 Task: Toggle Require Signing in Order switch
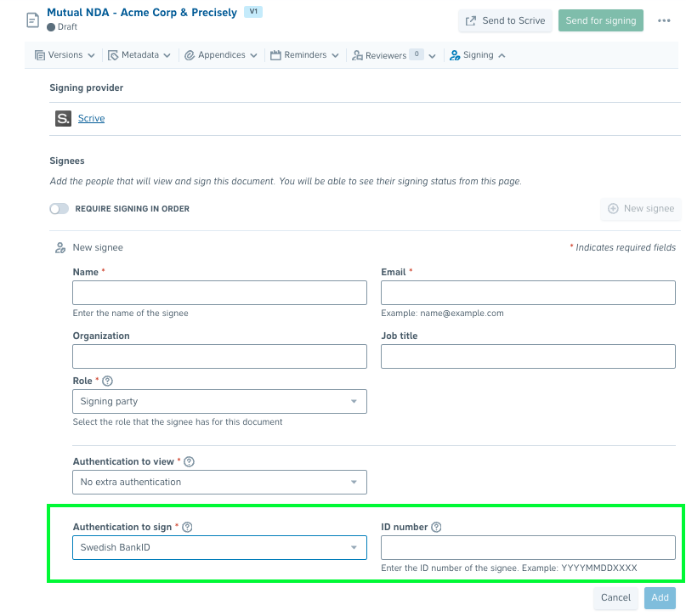[59, 209]
